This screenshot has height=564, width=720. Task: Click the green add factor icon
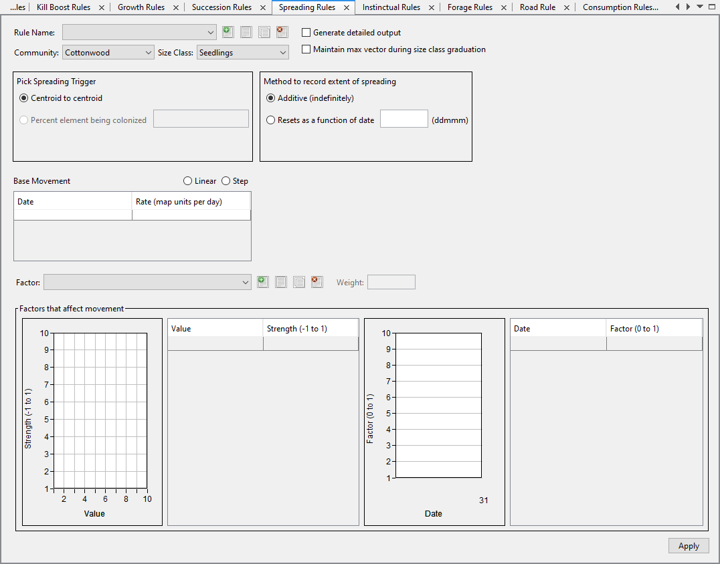(x=263, y=283)
